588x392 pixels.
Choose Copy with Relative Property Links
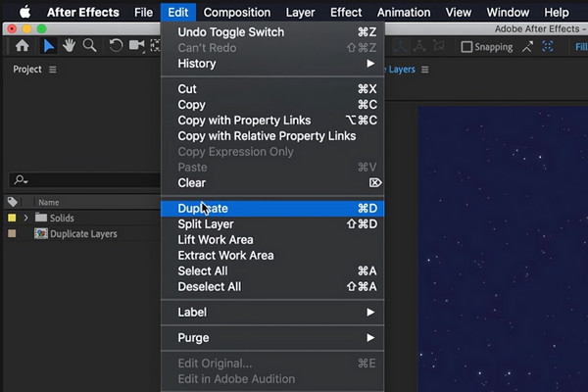click(272, 136)
